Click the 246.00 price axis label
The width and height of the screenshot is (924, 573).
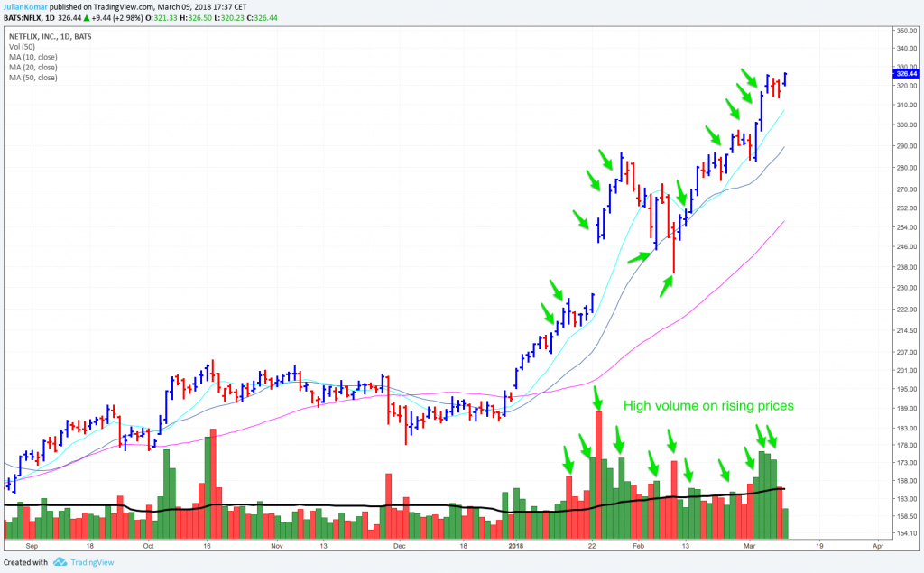pos(907,247)
